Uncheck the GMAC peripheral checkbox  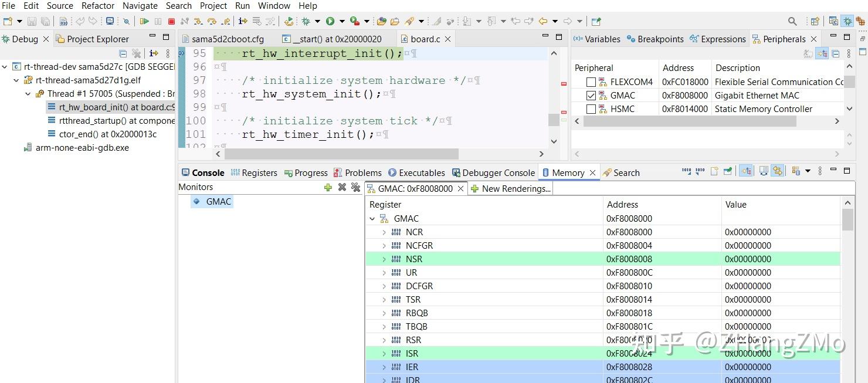(x=591, y=96)
